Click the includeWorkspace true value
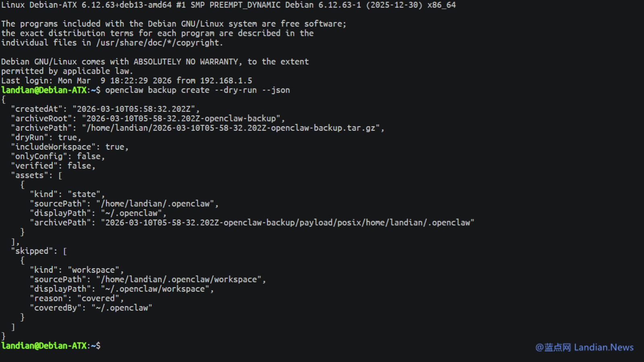Image resolution: width=644 pixels, height=362 pixels. [x=115, y=147]
